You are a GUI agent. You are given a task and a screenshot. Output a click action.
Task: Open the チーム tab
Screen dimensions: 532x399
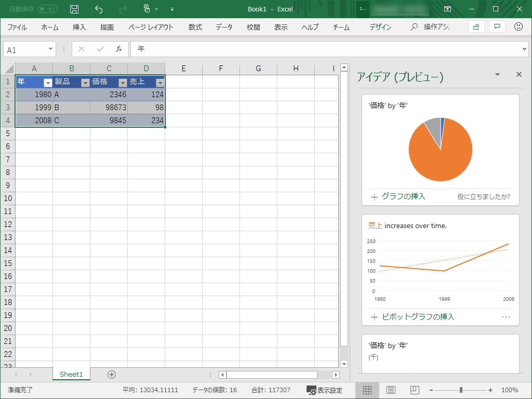pos(341,27)
